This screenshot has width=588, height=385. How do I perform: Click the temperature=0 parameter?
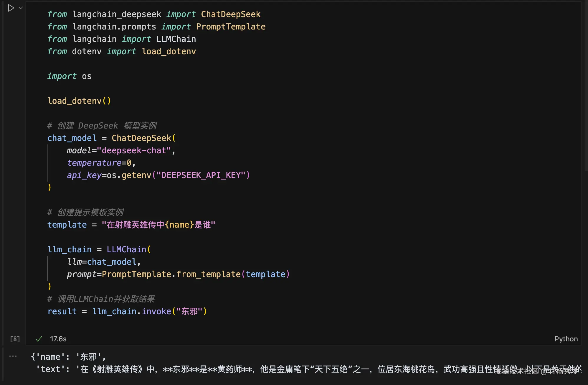point(100,163)
